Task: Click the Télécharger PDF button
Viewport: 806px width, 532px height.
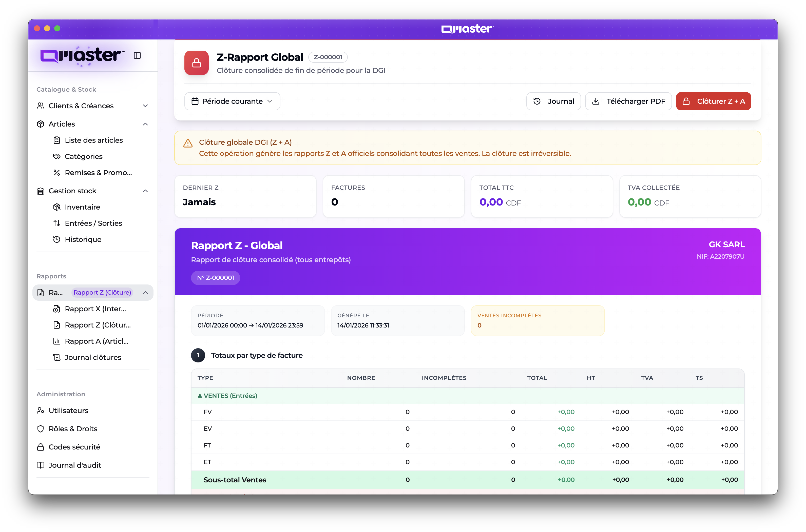Action: point(628,101)
